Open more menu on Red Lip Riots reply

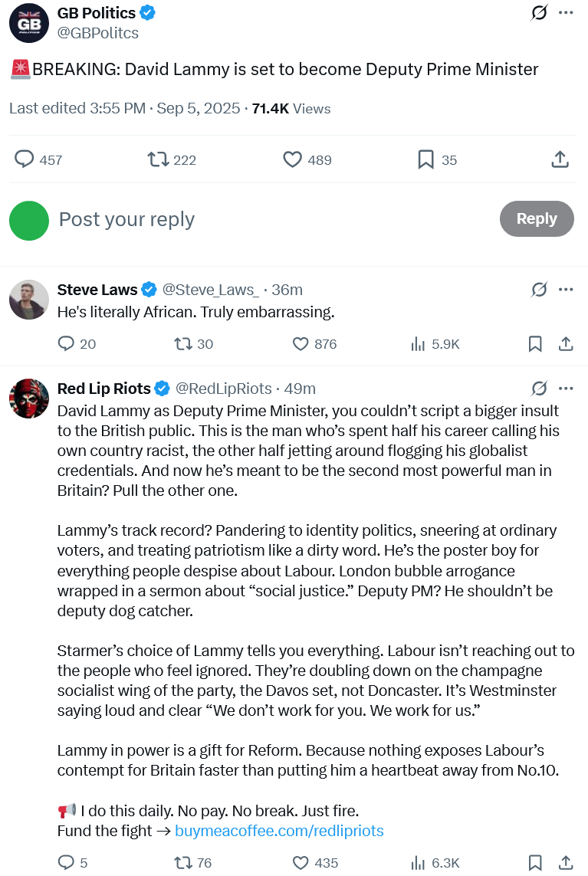click(x=566, y=389)
